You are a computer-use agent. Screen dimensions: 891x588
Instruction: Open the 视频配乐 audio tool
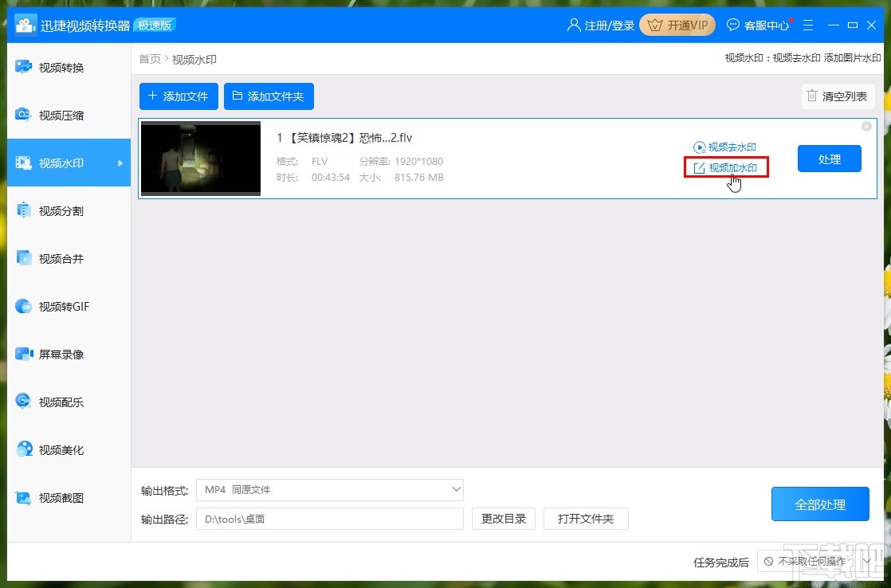tap(69, 402)
